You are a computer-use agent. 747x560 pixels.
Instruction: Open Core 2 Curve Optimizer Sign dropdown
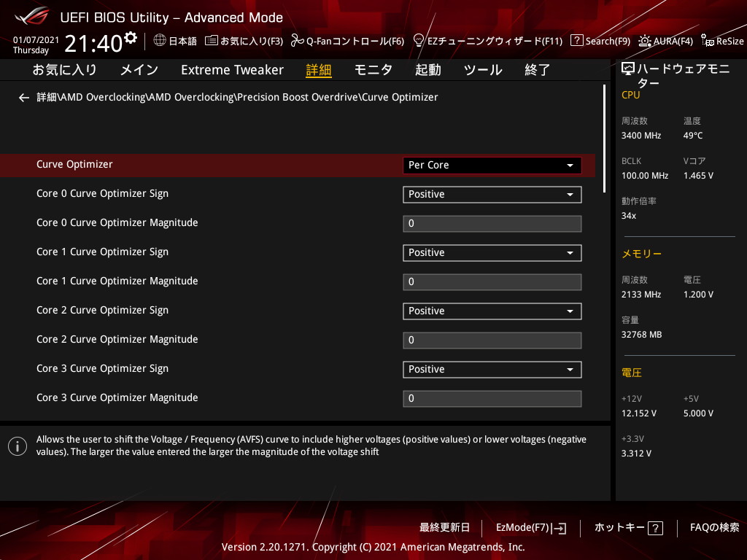pos(492,311)
